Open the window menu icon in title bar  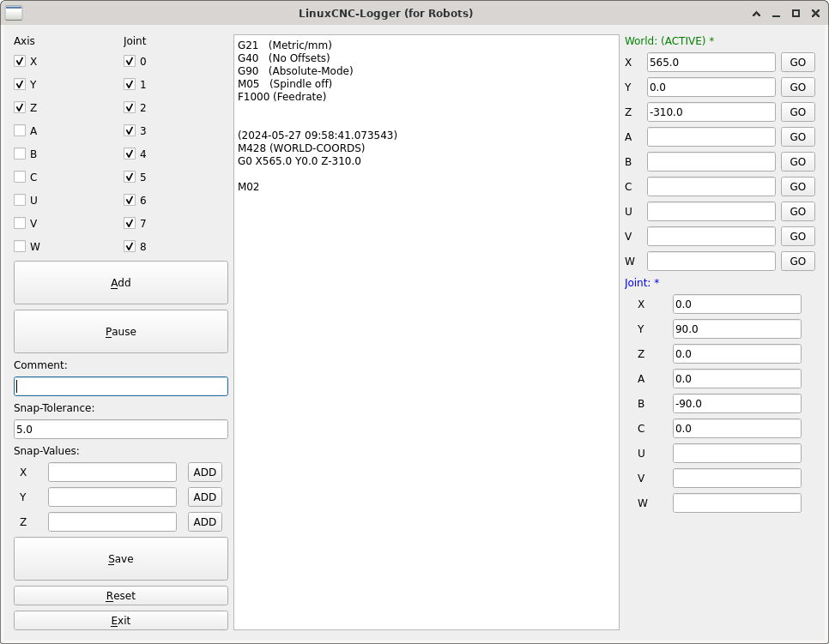coord(14,13)
